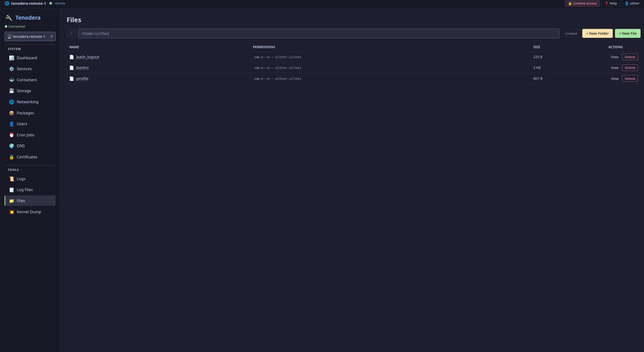
Task: Click the Storage floppy disk icon
Action: click(x=11, y=91)
